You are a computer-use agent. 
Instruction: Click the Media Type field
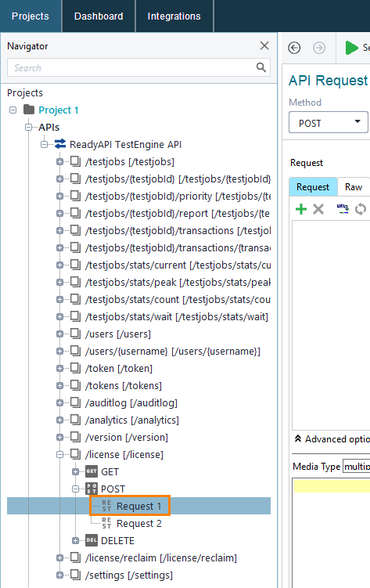point(356,467)
